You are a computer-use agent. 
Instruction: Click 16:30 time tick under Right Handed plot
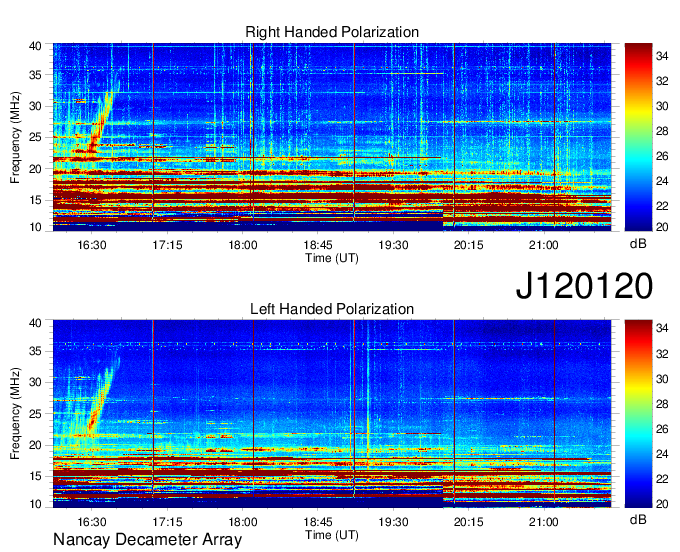point(92,245)
